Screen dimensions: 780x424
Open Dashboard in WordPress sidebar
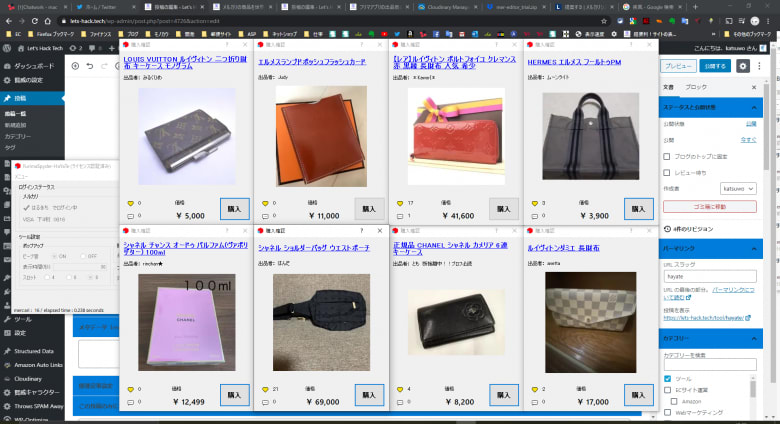click(x=28, y=66)
